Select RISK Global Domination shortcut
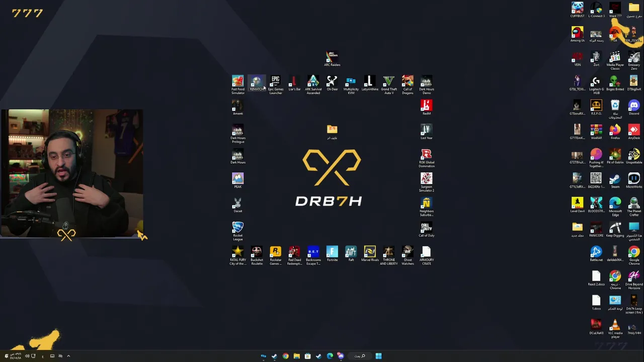The width and height of the screenshot is (644, 362). (x=427, y=158)
